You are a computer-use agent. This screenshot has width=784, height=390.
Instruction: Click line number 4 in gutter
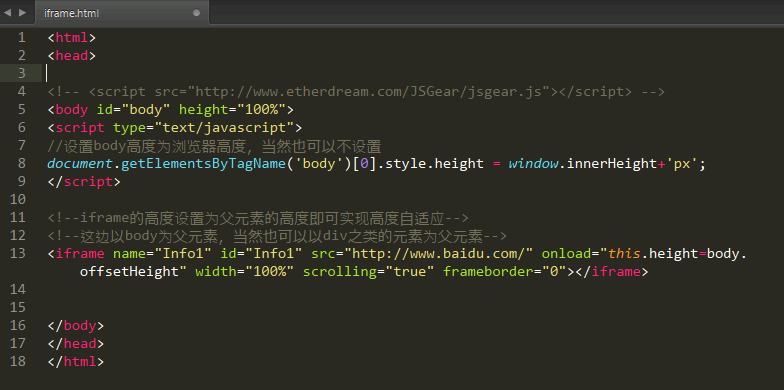(x=21, y=92)
